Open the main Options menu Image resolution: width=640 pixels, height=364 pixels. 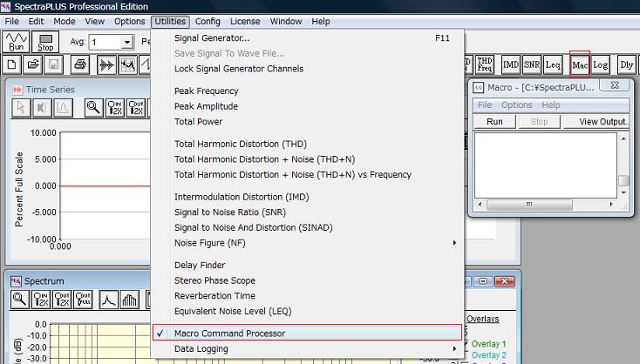129,21
